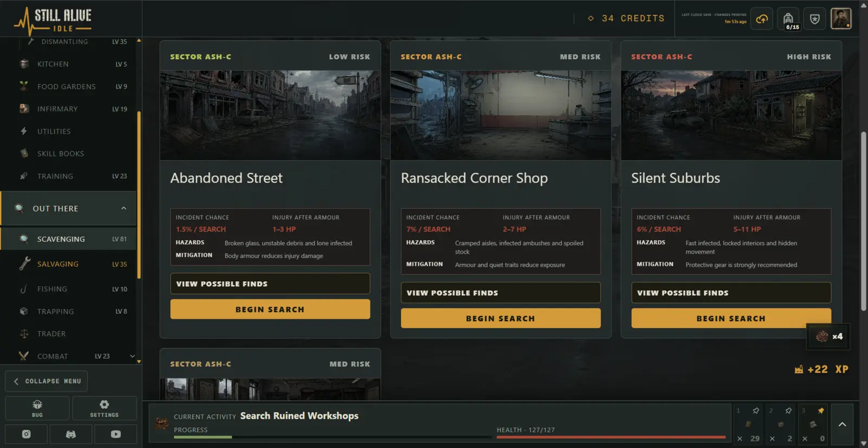Begin search at Ransacked Corner Shop
This screenshot has width=868, height=448.
point(501,318)
